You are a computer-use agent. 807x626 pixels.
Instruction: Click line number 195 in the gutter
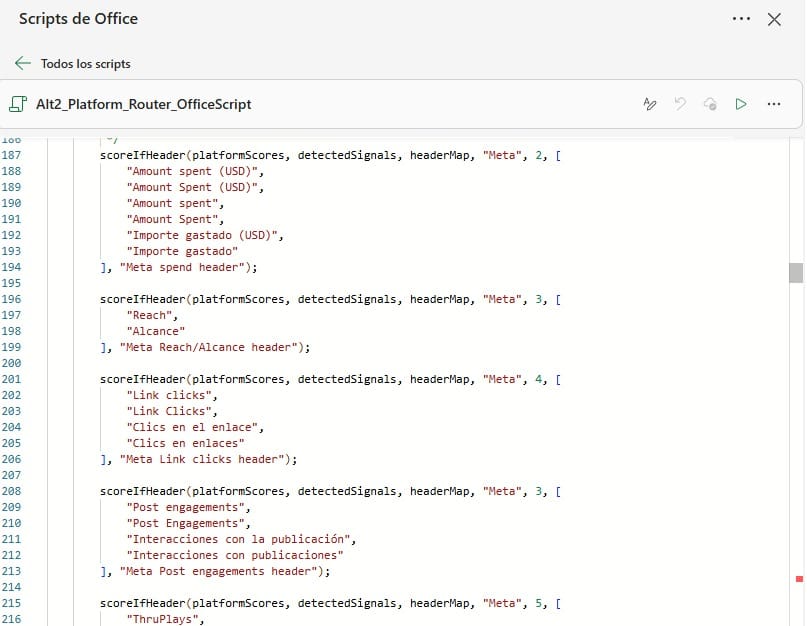(x=11, y=283)
